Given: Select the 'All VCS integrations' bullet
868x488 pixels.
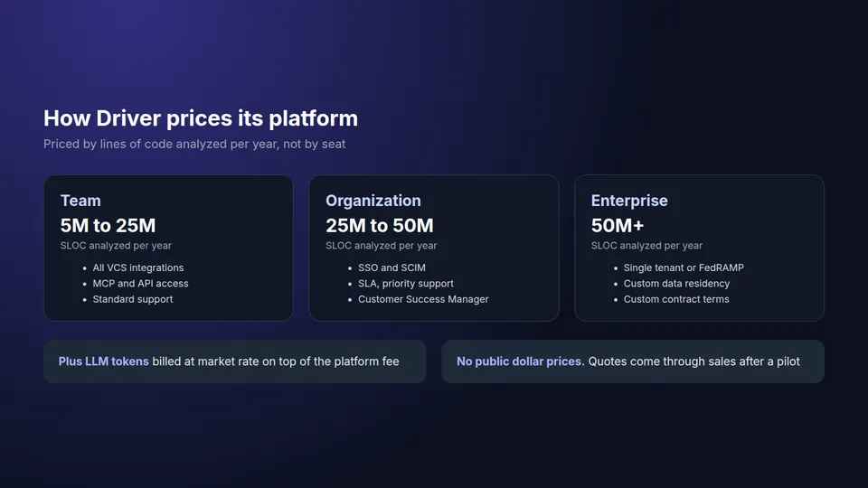Looking at the screenshot, I should 137,267.
